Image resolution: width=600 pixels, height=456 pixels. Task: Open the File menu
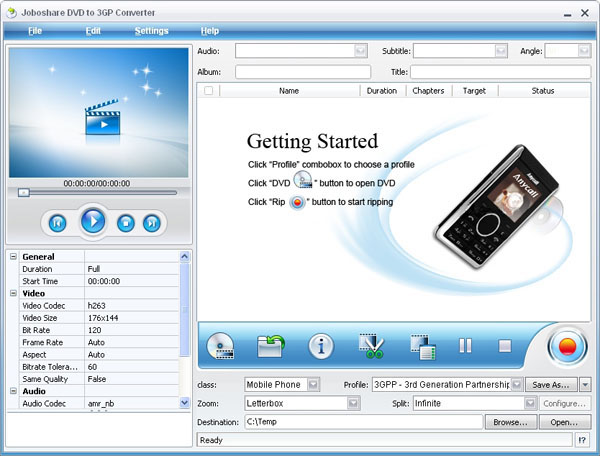pos(35,31)
